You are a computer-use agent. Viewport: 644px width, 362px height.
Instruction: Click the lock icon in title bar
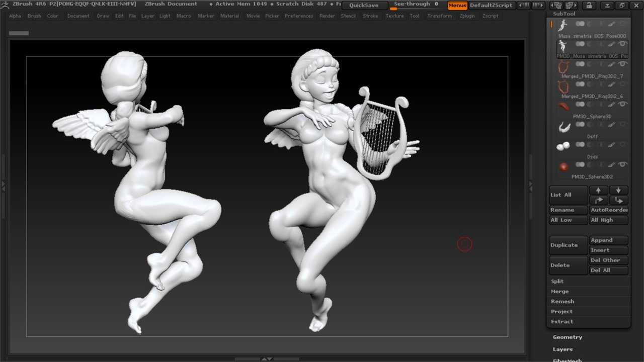[x=589, y=6]
